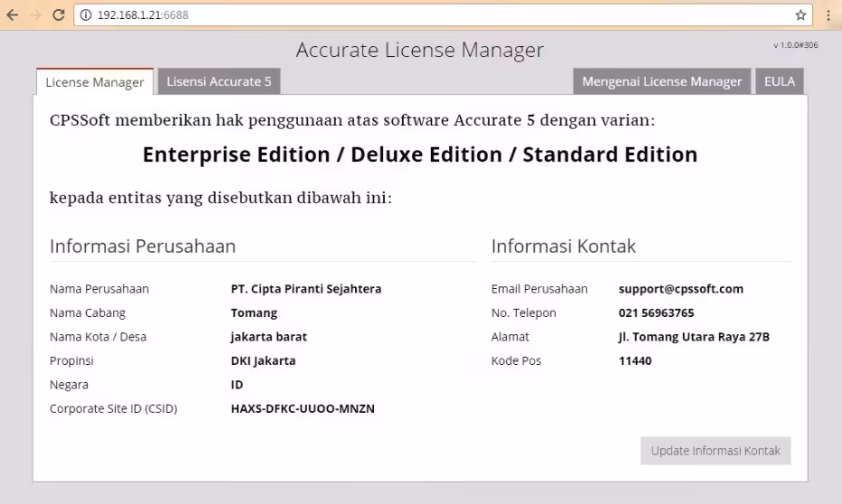
Task: Click the Negara label
Action: click(69, 385)
